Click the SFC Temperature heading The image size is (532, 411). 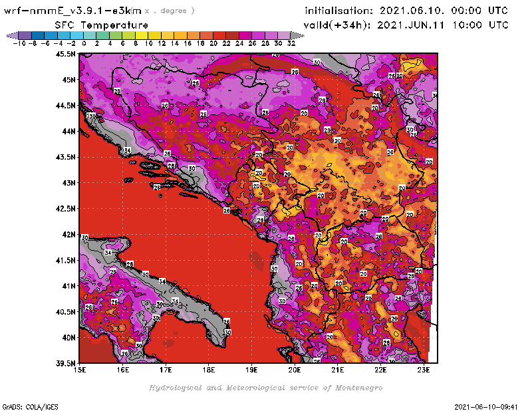(x=102, y=25)
